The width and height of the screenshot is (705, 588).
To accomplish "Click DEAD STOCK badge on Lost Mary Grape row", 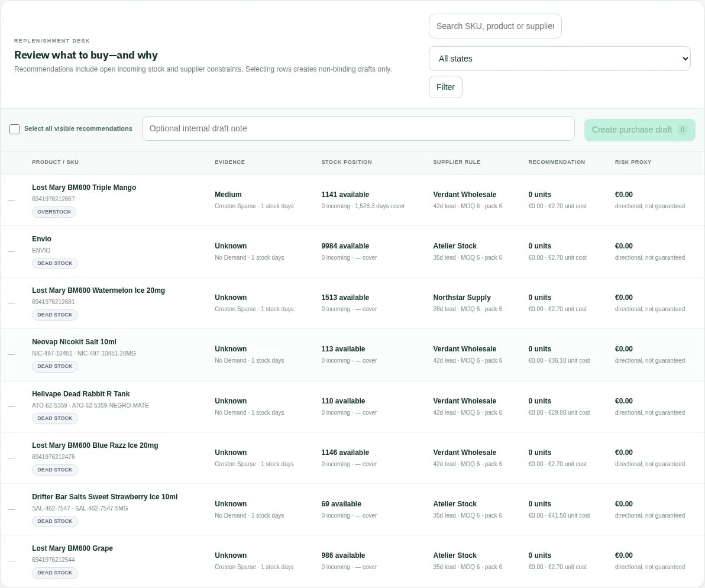I will coord(55,573).
